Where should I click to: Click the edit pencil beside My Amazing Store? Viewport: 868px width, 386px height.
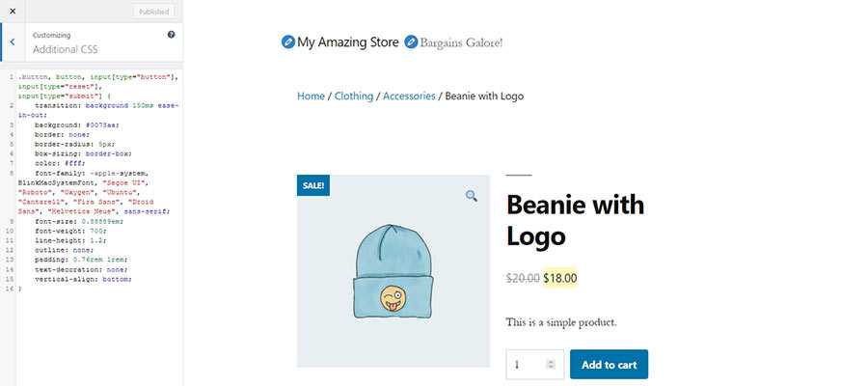(x=287, y=42)
